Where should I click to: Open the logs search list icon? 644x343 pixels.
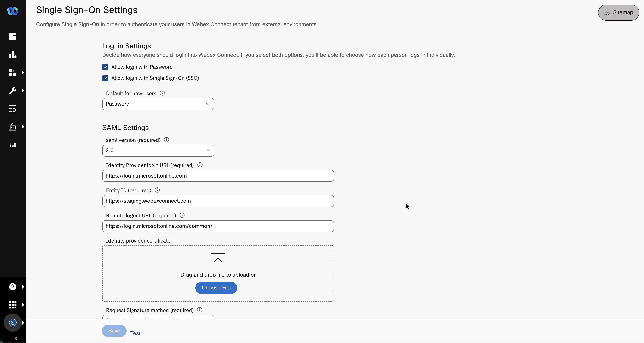tap(13, 109)
